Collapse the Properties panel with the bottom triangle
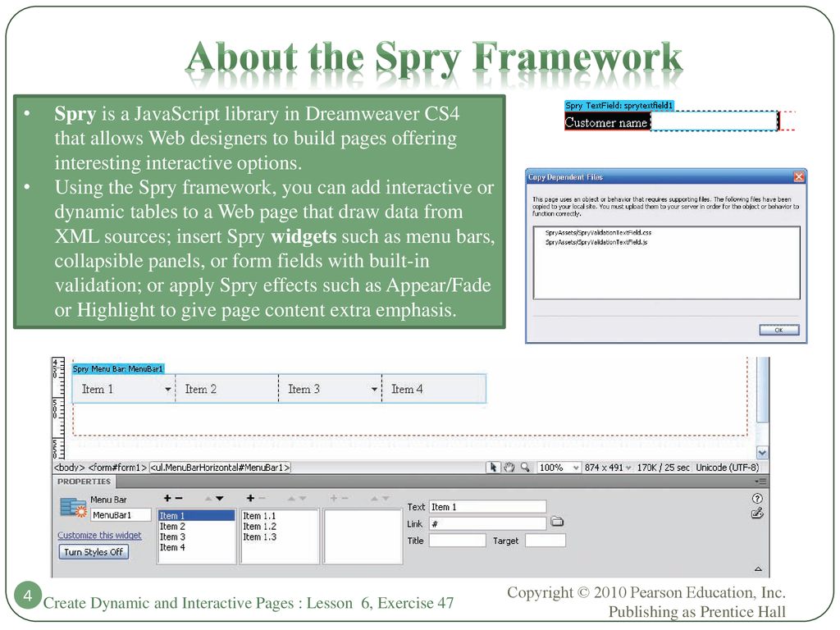 click(758, 569)
